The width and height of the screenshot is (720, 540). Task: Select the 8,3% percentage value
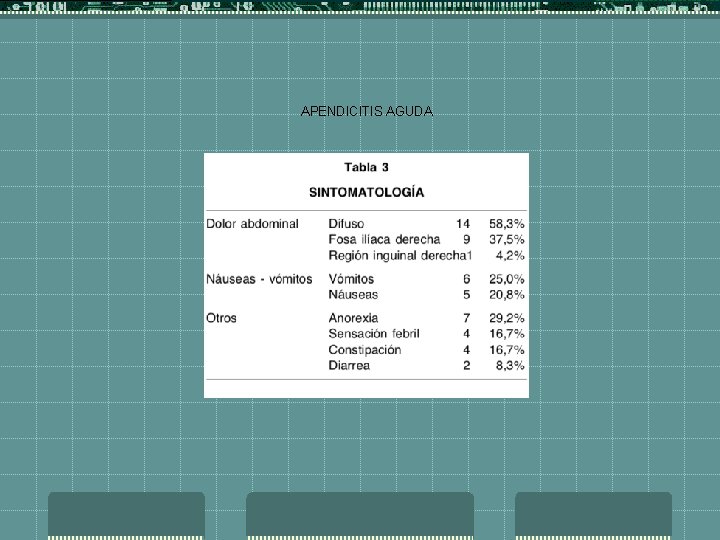(510, 366)
